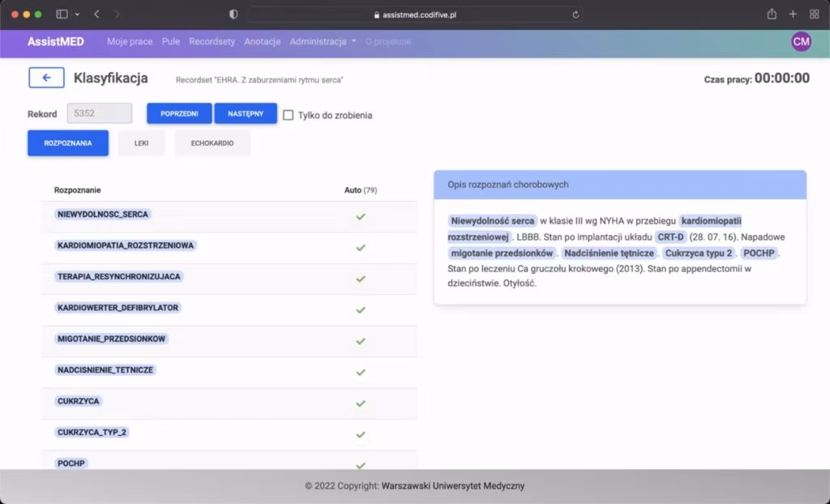Open the privacy shield icon
The height and width of the screenshot is (504, 830).
click(233, 15)
